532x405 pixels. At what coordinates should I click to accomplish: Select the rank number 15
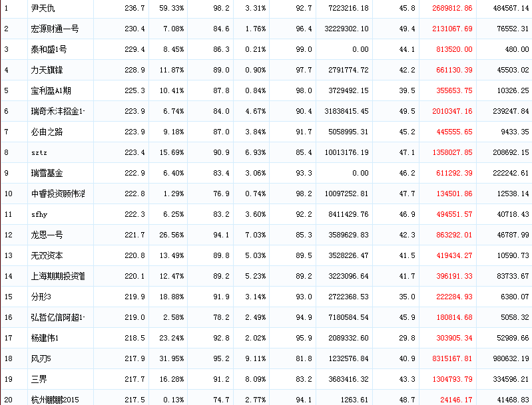(x=9, y=297)
